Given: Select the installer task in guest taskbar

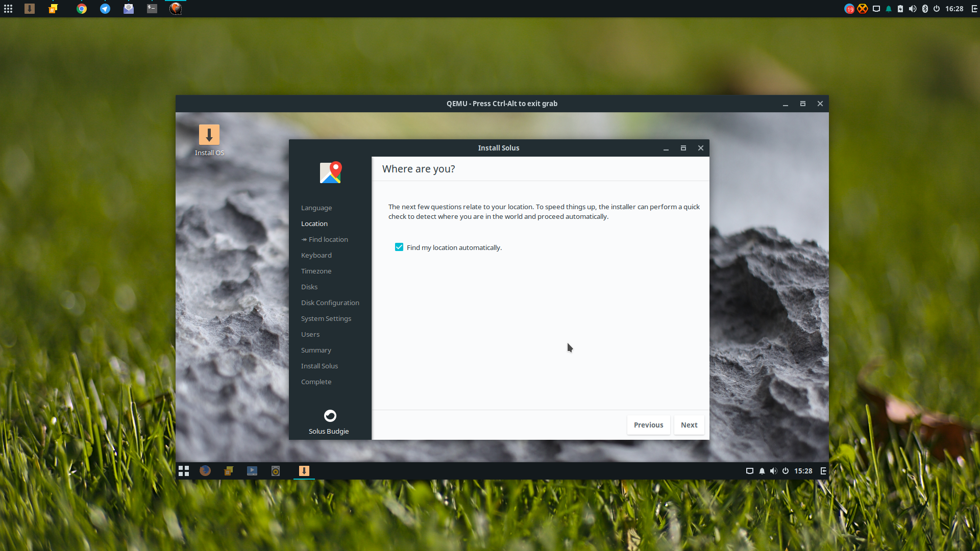Looking at the screenshot, I should pos(304,471).
